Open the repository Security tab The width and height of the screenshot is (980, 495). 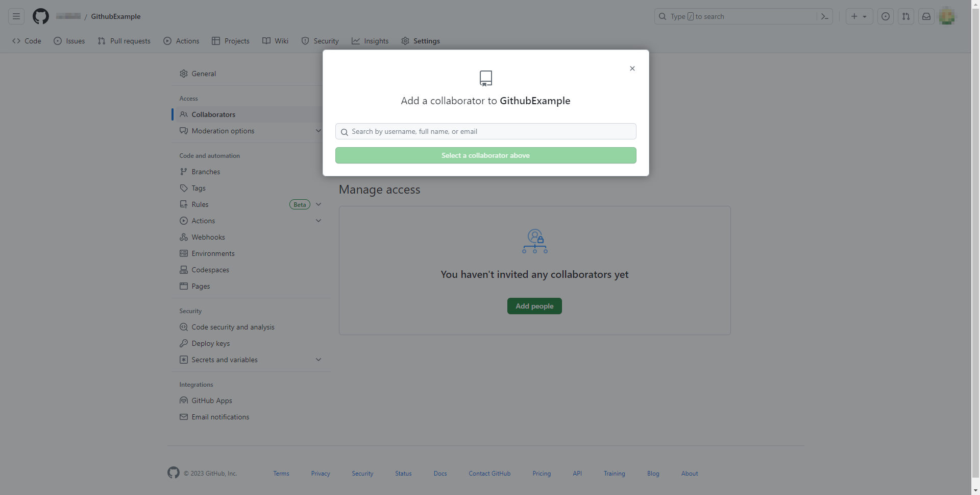point(320,41)
